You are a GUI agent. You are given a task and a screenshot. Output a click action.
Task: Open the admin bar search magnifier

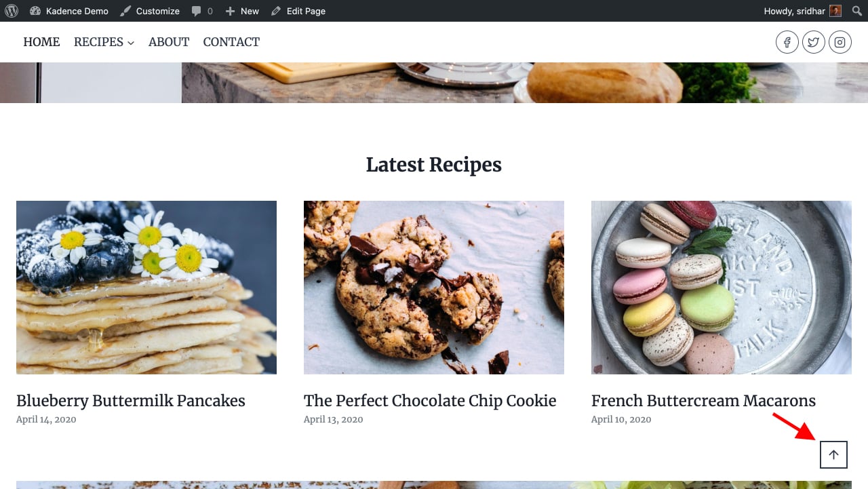[x=856, y=11]
